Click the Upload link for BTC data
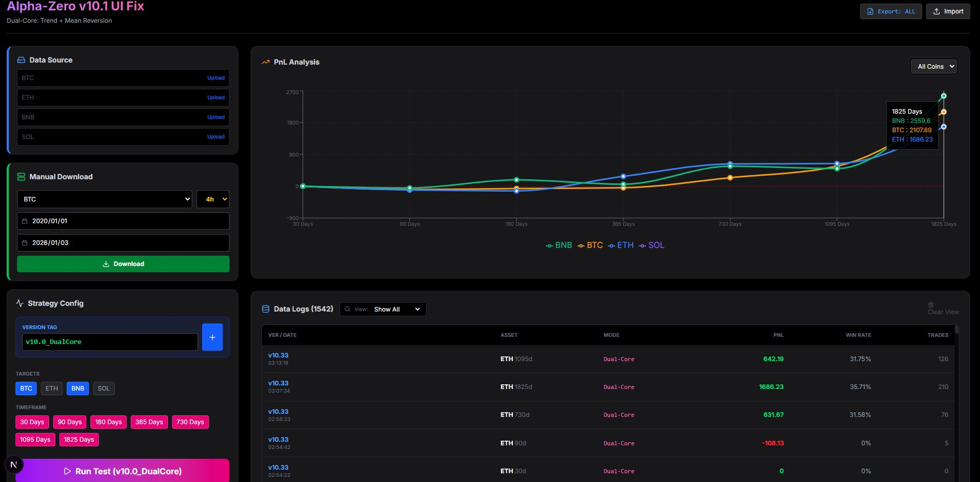The image size is (980, 482). [216, 78]
